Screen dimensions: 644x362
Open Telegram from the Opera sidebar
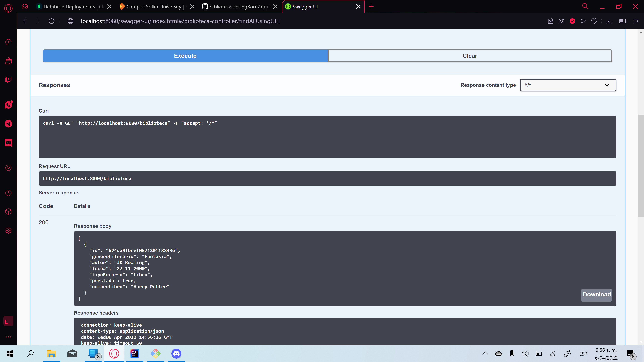tap(8, 124)
